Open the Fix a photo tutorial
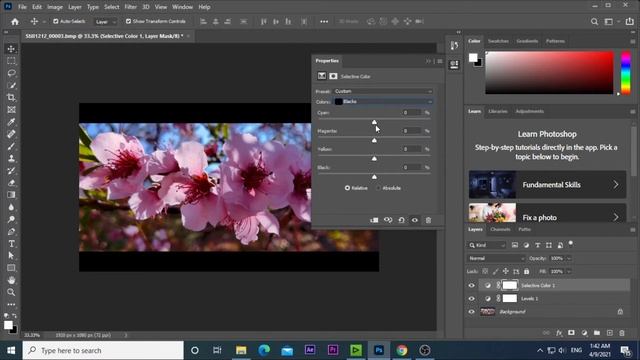The height and width of the screenshot is (360, 640). [x=547, y=213]
